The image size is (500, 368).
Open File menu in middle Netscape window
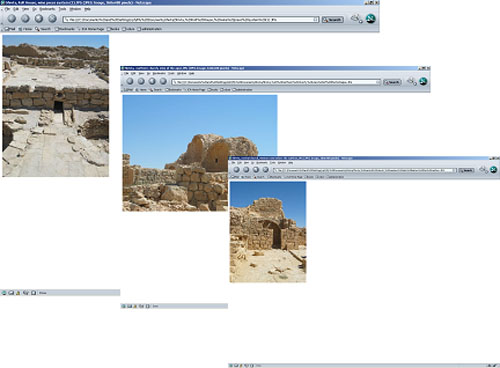click(126, 73)
